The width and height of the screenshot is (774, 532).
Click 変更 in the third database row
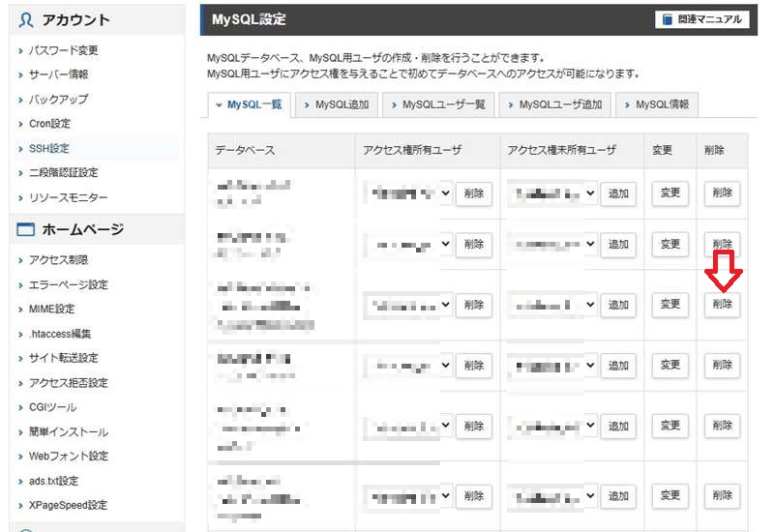click(670, 304)
